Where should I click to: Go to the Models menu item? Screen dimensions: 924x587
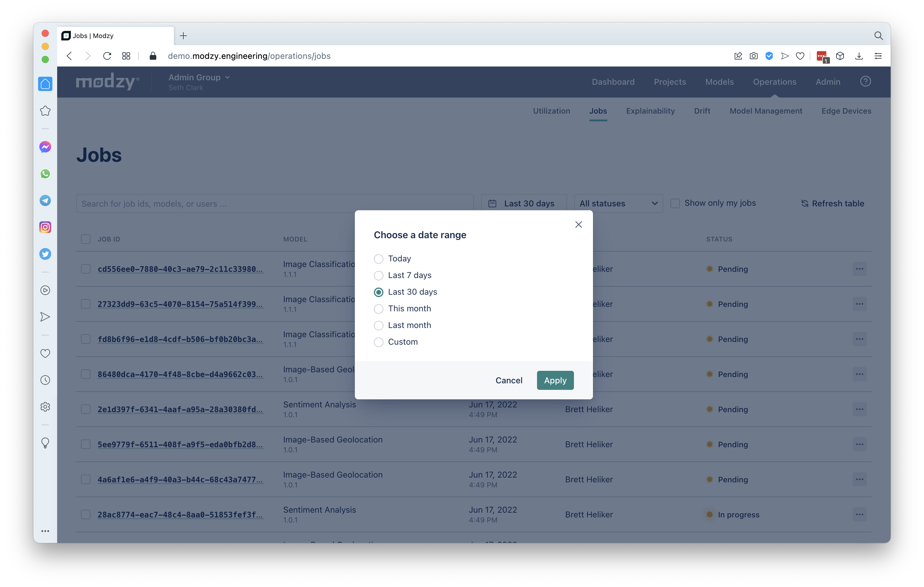(x=719, y=82)
